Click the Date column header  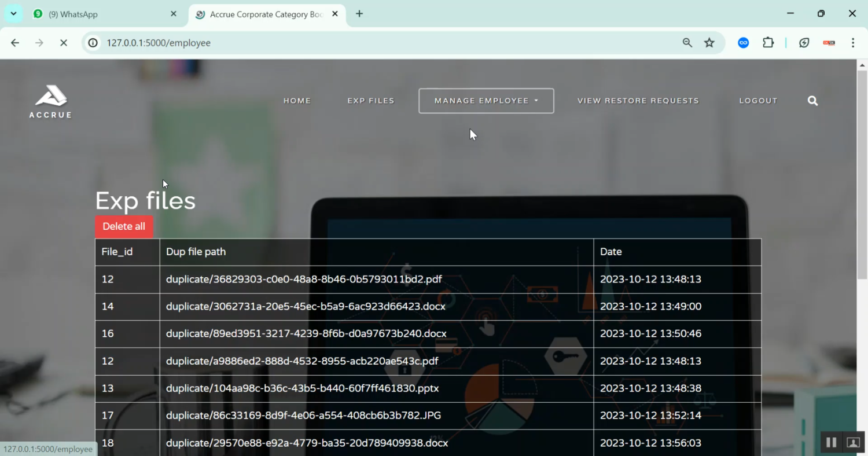click(678, 252)
